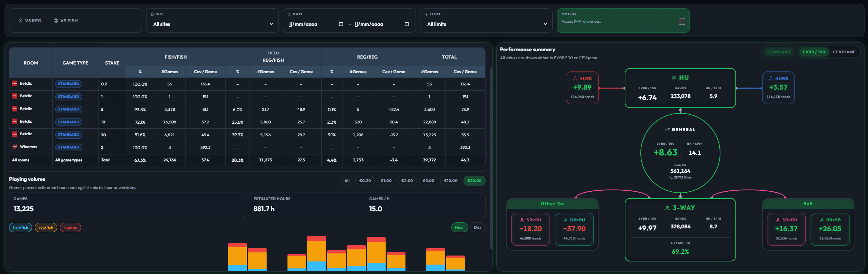Select the €5.00 stake filter

(x=428, y=181)
